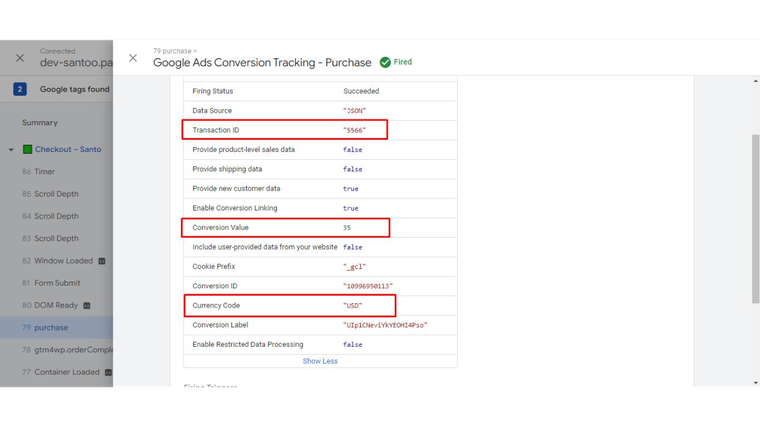The height and width of the screenshot is (427, 760).
Task: Click the API icon beside Window Loaded
Action: (x=102, y=261)
